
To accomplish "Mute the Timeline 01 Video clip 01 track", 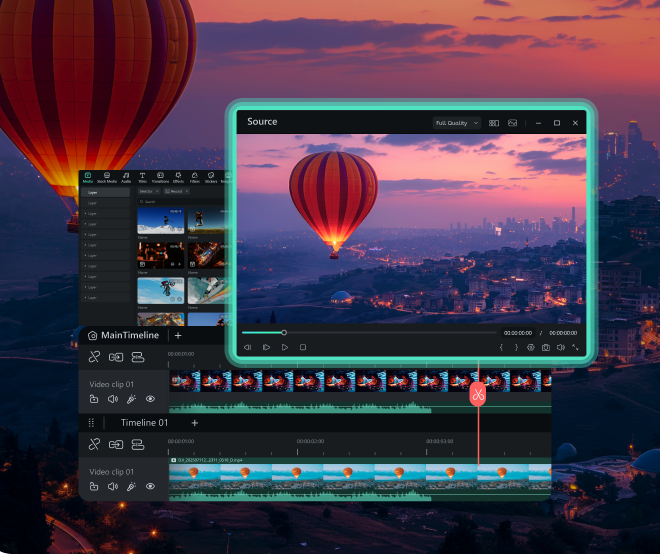I will point(113,486).
